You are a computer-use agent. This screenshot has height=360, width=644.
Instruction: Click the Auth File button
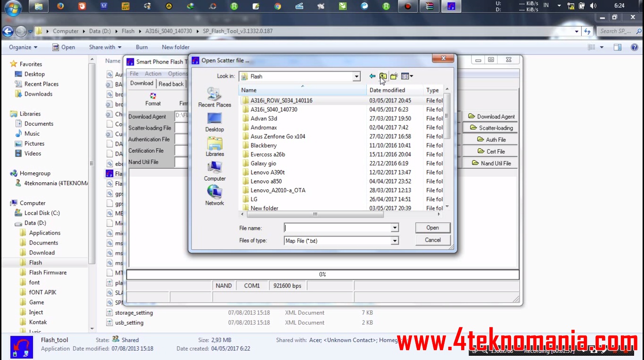[x=490, y=139]
